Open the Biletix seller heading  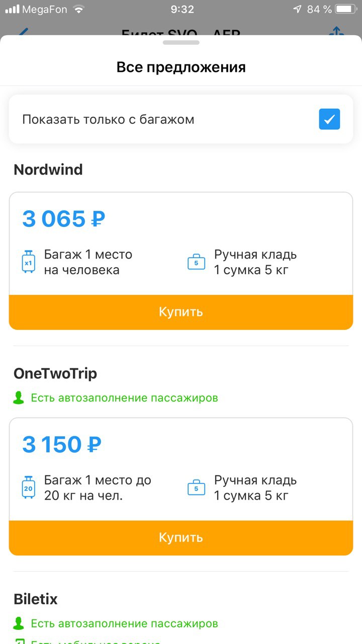[36, 599]
